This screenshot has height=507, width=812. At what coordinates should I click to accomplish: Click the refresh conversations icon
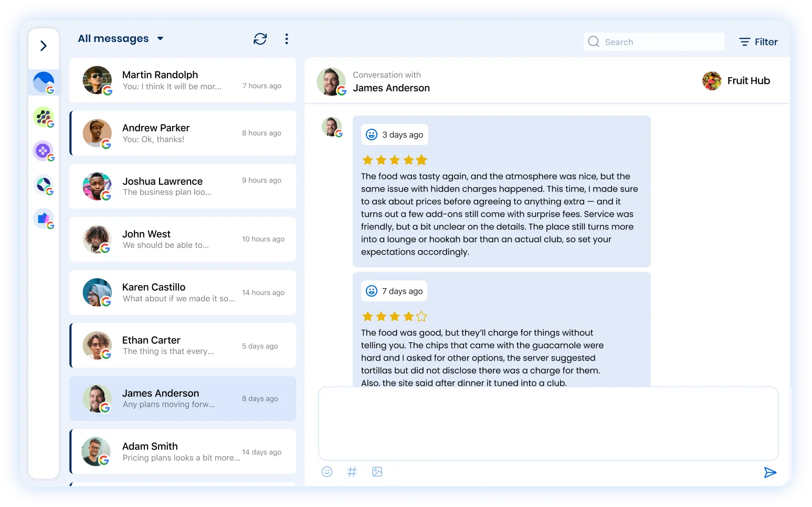[260, 39]
